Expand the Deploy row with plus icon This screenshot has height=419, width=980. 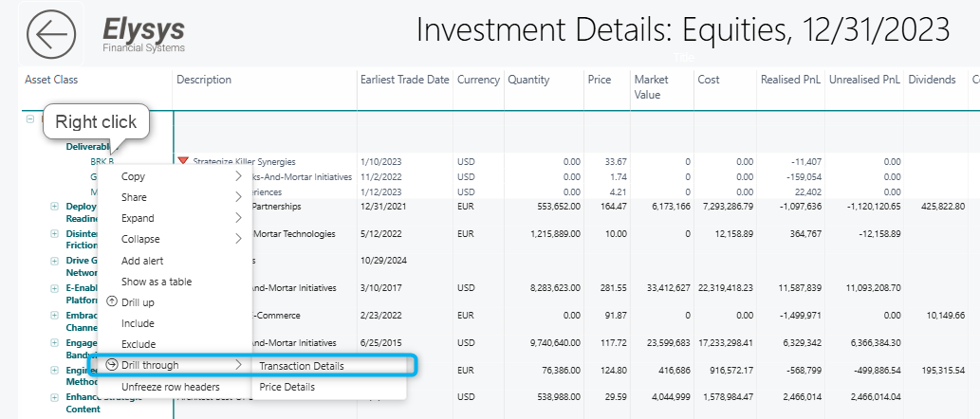[54, 206]
